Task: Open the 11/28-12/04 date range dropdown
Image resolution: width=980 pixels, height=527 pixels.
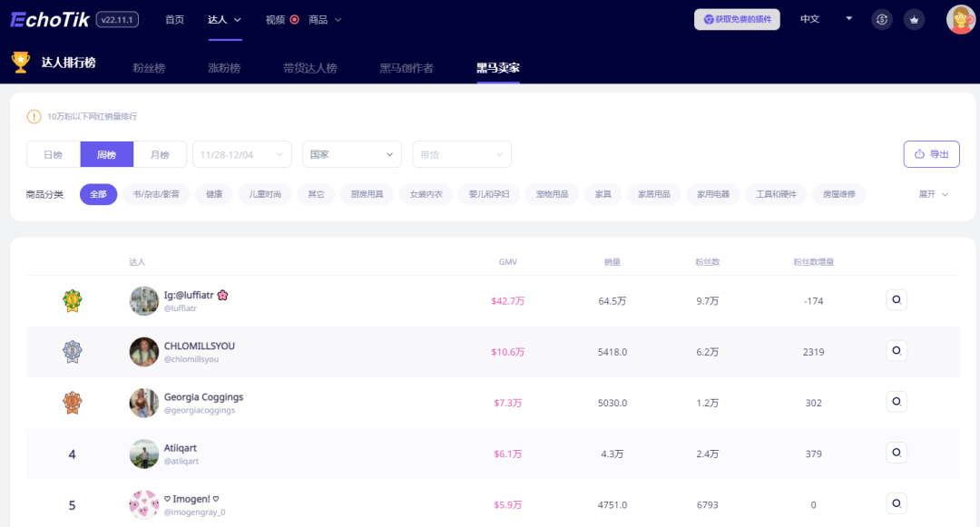Action: pos(242,154)
